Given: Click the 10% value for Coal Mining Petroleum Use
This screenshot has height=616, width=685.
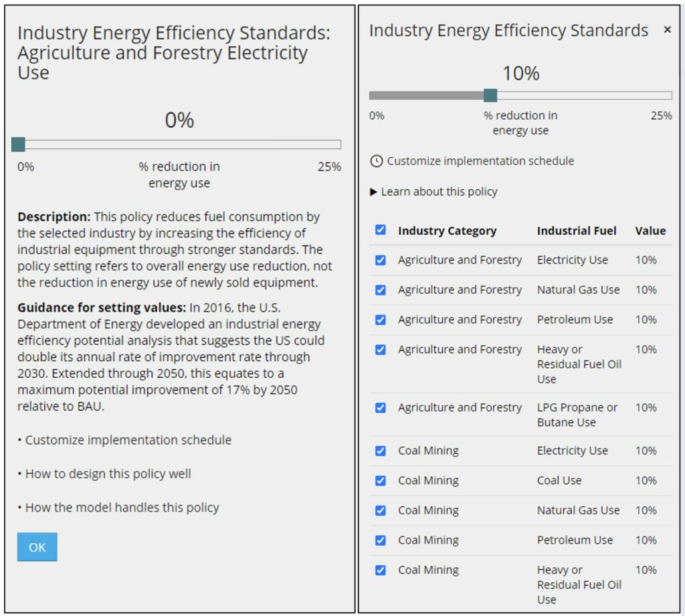Looking at the screenshot, I should point(646,540).
